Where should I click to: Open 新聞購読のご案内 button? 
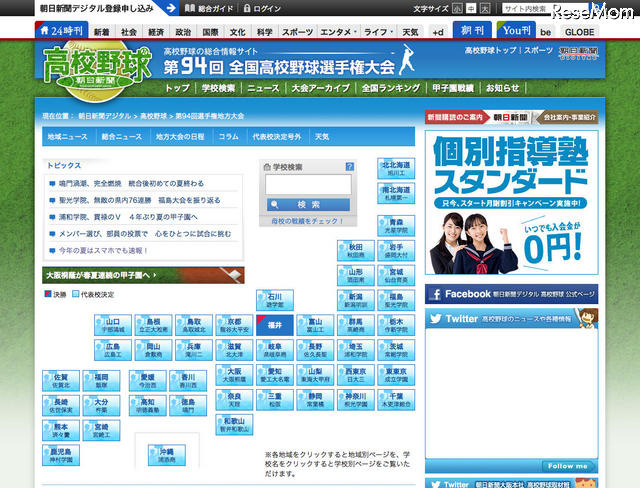(x=455, y=118)
